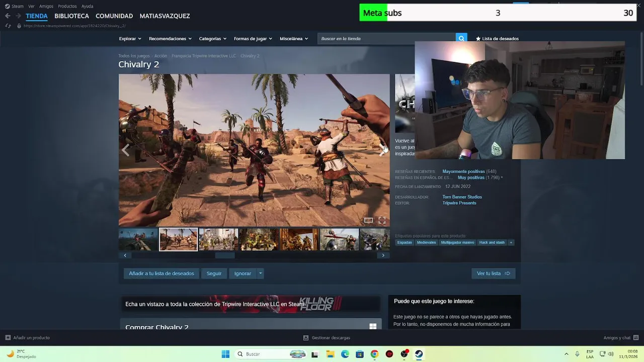Open the Ayuda menu
644x362 pixels.
coord(87,6)
